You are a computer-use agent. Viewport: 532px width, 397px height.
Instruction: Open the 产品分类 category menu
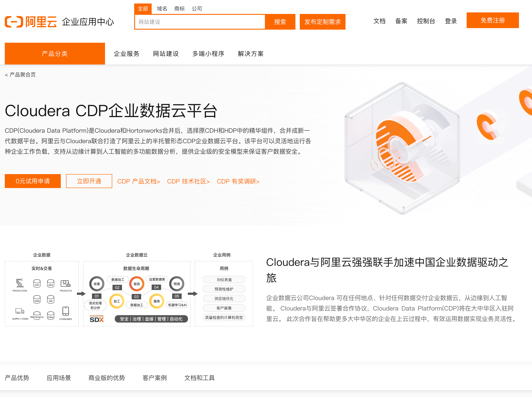tap(55, 53)
